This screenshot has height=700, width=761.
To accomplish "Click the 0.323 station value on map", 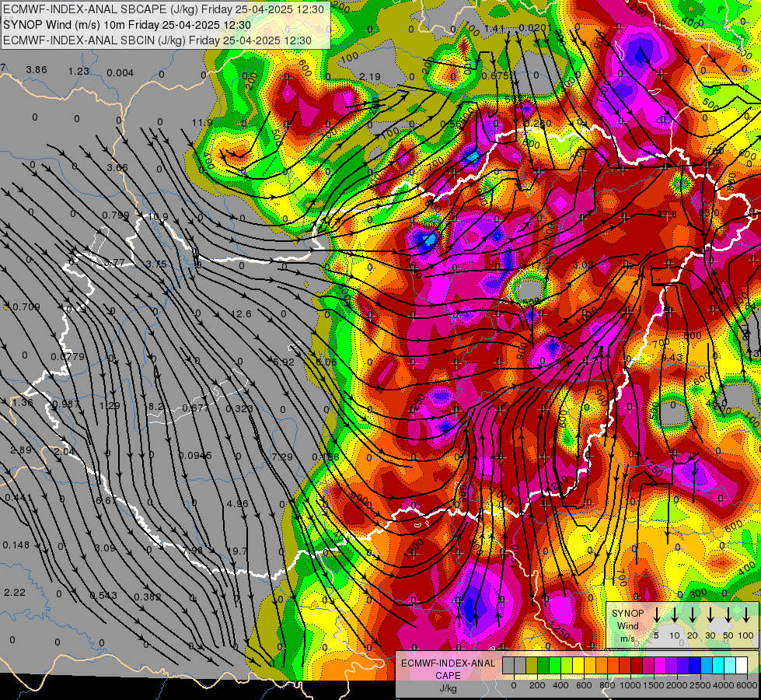I will pos(239,408).
